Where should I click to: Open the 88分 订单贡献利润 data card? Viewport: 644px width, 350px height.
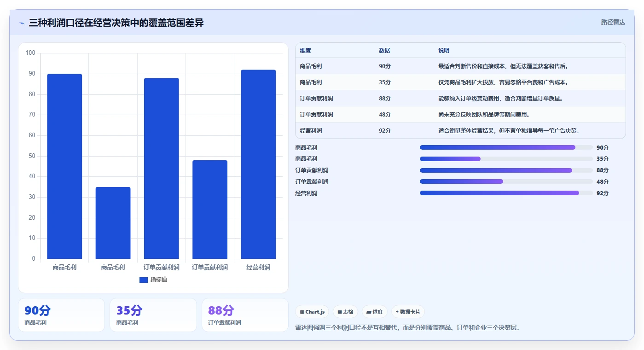point(245,315)
